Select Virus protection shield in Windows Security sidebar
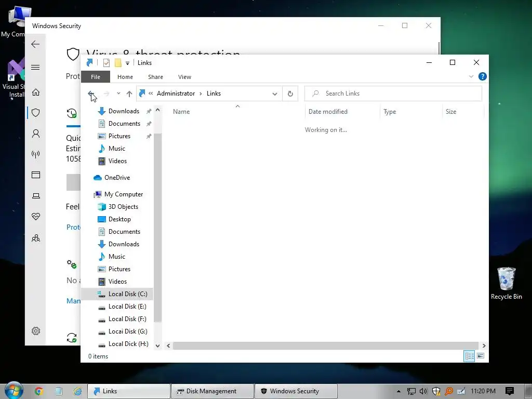This screenshot has width=532, height=399. (x=36, y=113)
